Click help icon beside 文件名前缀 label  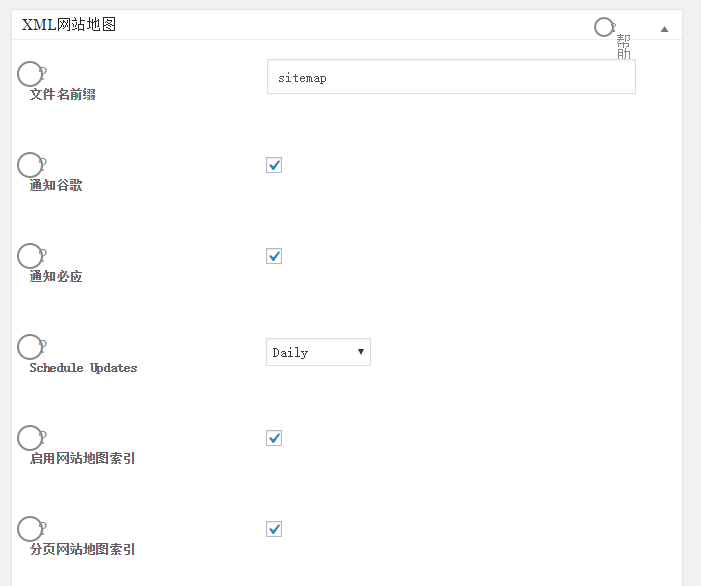click(30, 73)
